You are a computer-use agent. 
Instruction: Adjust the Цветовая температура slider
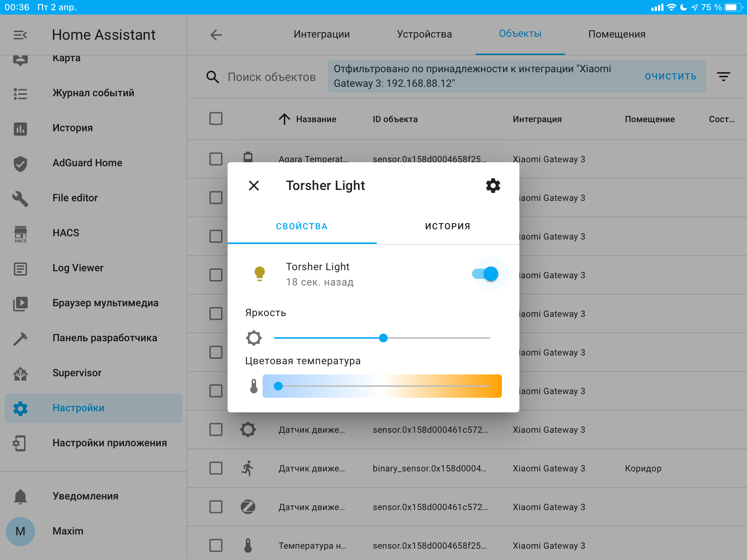pyautogui.click(x=382, y=386)
